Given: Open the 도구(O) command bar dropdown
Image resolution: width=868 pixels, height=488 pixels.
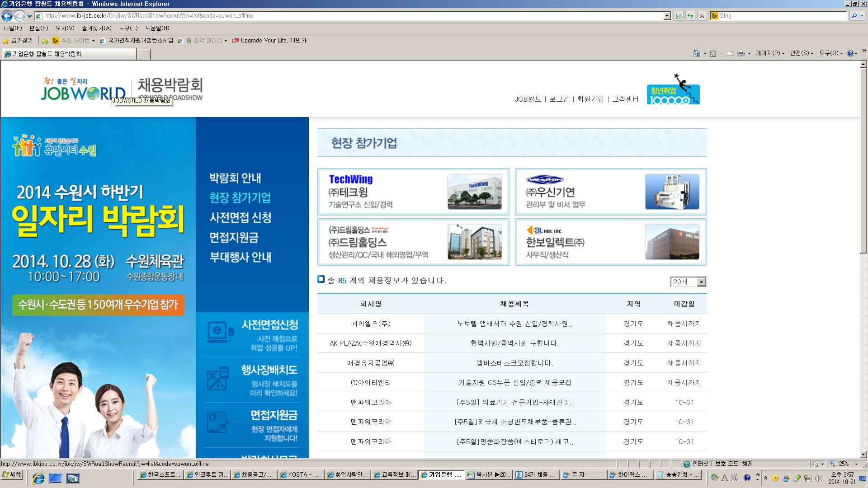Looking at the screenshot, I should pos(831,53).
